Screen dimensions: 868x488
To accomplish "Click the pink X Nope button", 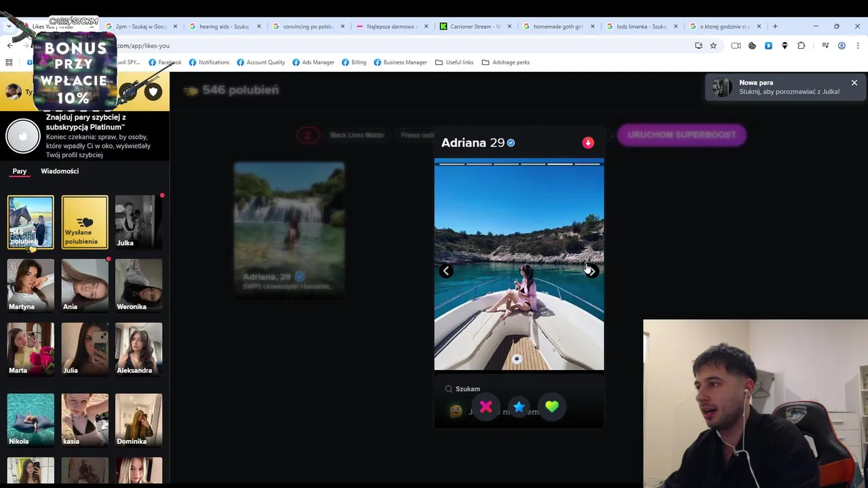I will [x=486, y=407].
